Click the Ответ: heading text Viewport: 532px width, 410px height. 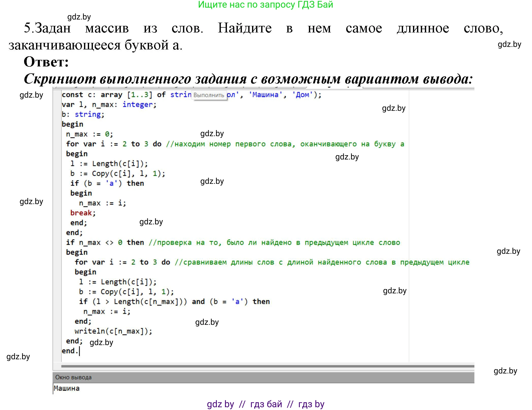point(46,62)
